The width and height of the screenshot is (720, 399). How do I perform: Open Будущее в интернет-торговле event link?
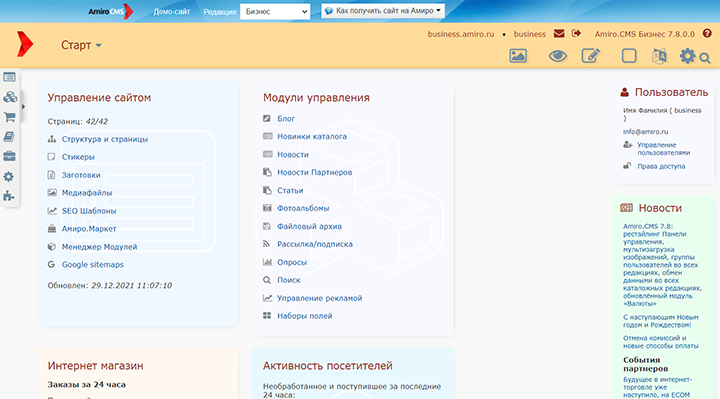point(657,387)
